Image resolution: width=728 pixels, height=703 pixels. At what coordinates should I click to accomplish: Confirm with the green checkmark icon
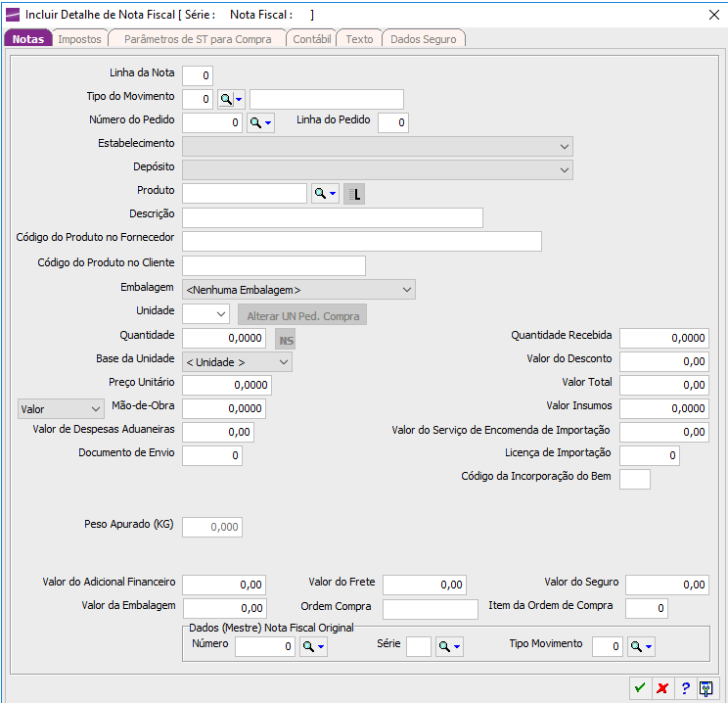pyautogui.click(x=640, y=687)
